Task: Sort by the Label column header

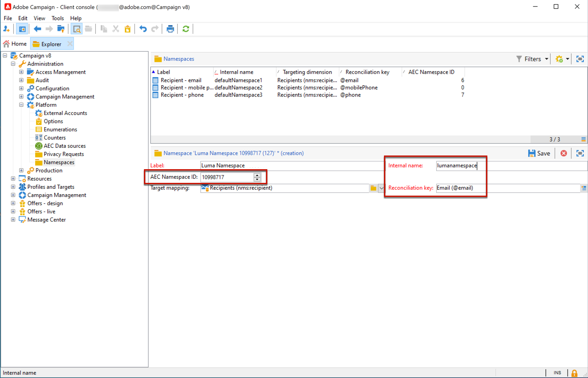Action: point(182,72)
